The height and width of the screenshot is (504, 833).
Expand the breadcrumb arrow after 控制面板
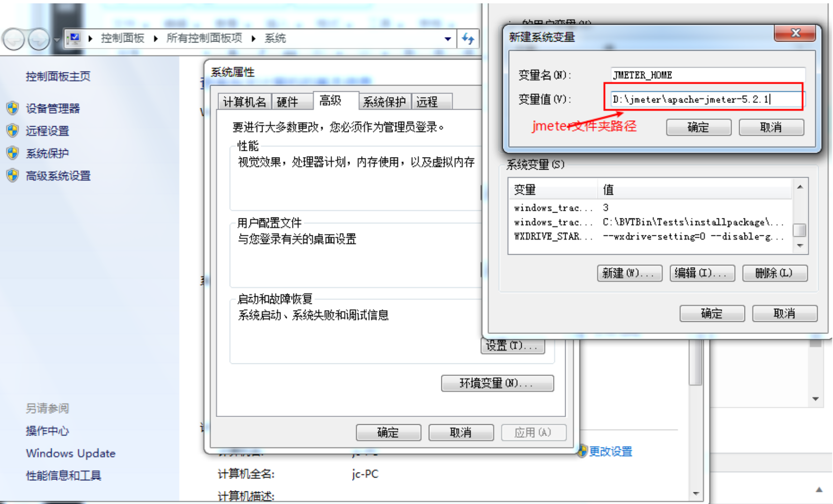click(156, 39)
